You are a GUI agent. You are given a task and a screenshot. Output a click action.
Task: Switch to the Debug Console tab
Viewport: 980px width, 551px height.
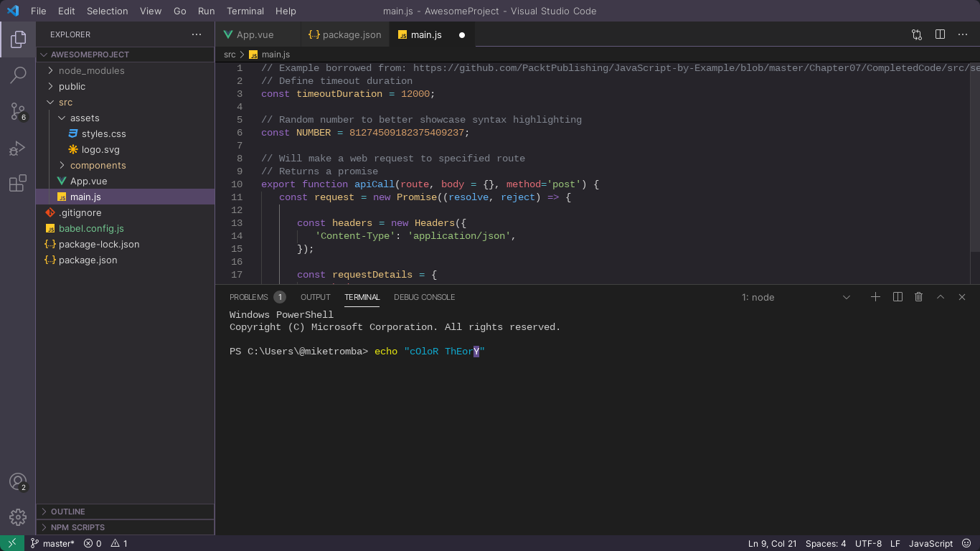point(424,297)
